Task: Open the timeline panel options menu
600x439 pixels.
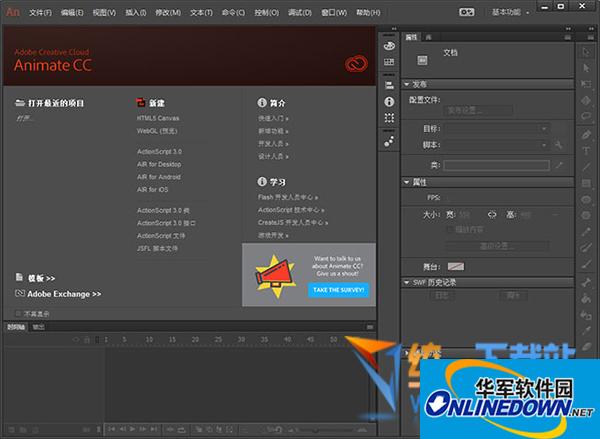Action: [370, 327]
